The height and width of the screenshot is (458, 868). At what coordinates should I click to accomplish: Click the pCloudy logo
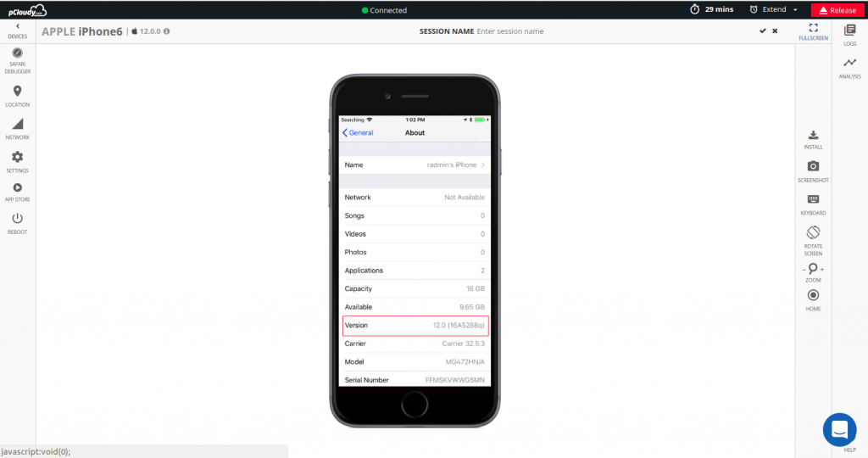[x=27, y=10]
